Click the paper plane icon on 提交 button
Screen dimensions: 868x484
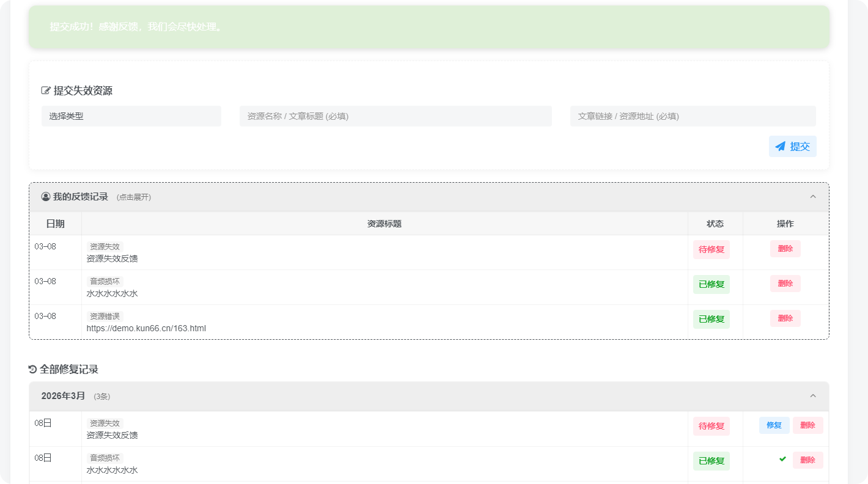pos(780,147)
